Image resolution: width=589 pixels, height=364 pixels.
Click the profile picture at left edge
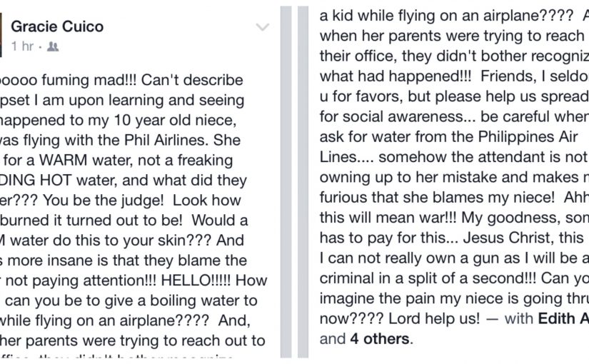click(1, 35)
